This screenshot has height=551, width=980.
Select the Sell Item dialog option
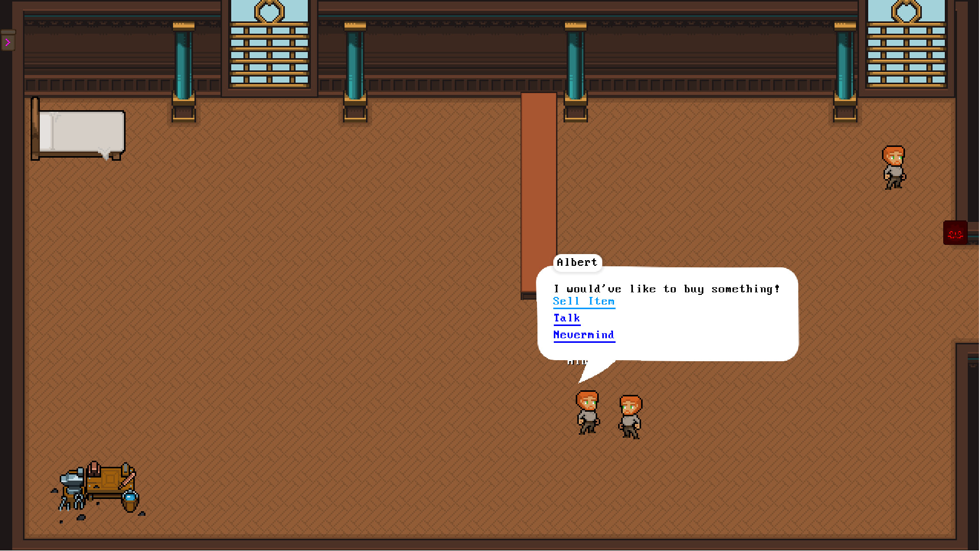pos(584,301)
